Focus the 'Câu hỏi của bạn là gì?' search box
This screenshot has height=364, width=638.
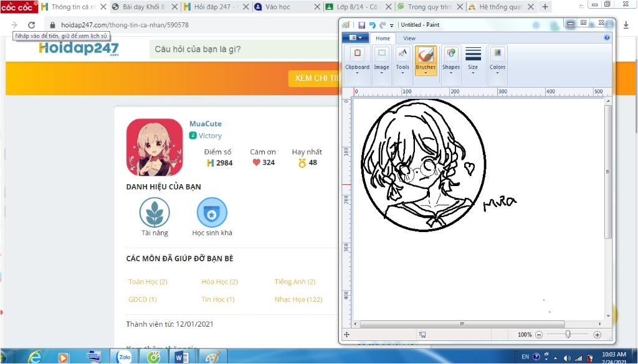pyautogui.click(x=244, y=49)
